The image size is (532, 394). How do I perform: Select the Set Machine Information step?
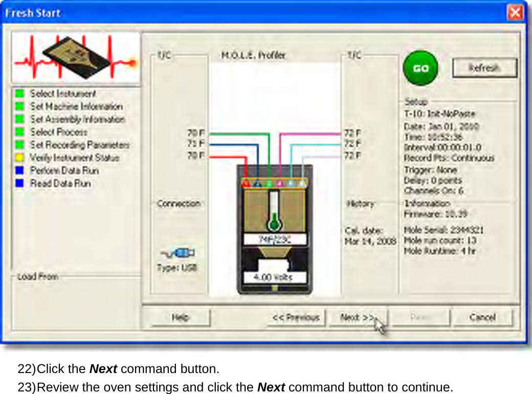point(76,106)
